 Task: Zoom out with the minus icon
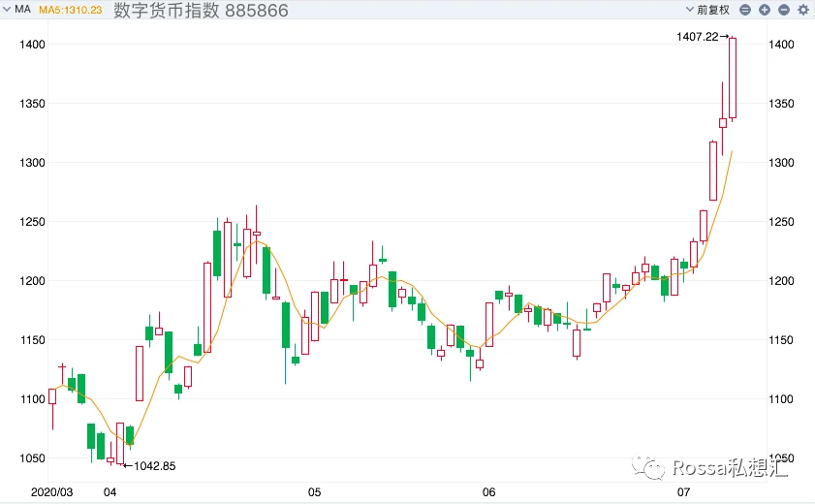pos(784,10)
